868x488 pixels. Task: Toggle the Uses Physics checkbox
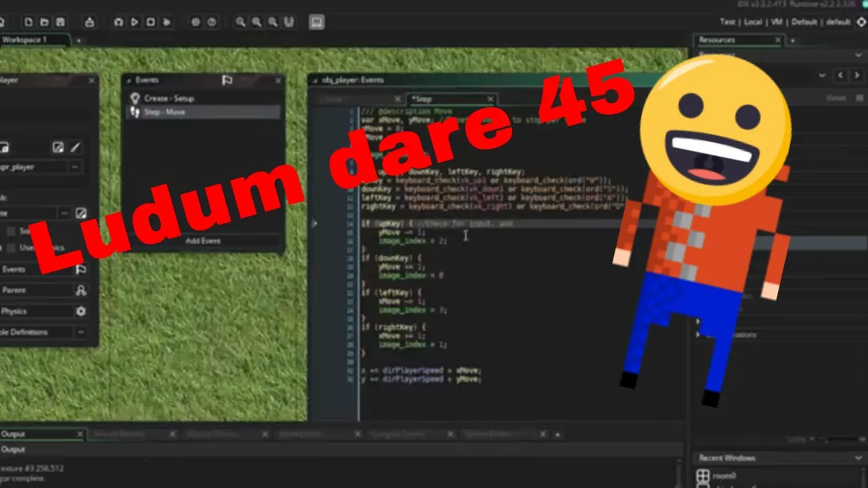click(x=11, y=247)
